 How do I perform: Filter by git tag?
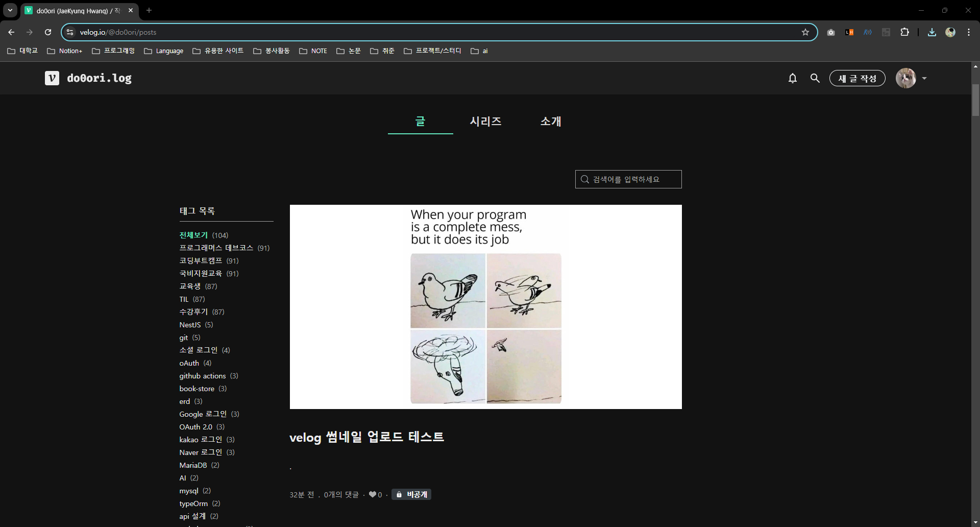tap(184, 338)
